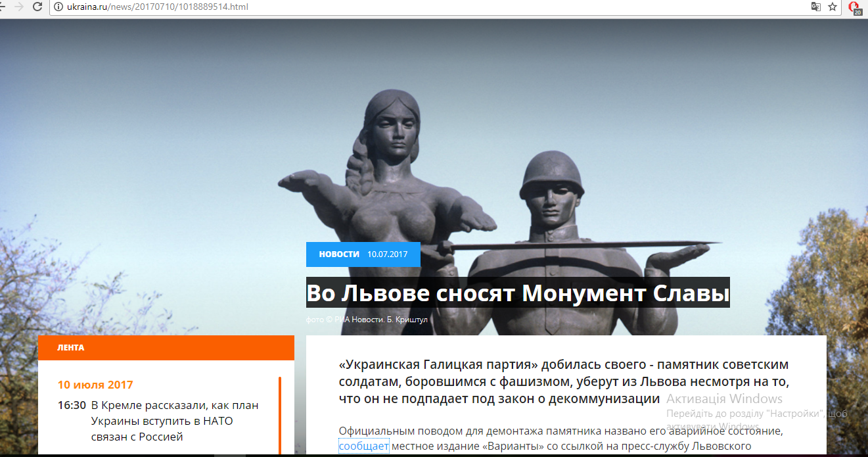
Task: Open news about Кремль and НАТО plan
Action: pos(175,421)
